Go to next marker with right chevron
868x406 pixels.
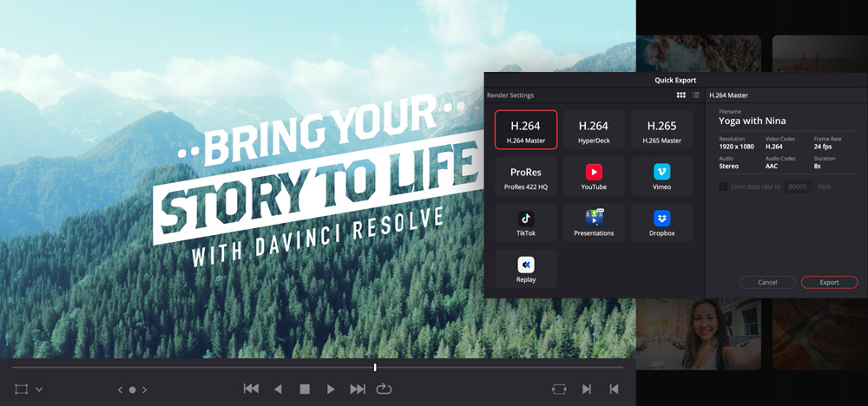(x=144, y=390)
